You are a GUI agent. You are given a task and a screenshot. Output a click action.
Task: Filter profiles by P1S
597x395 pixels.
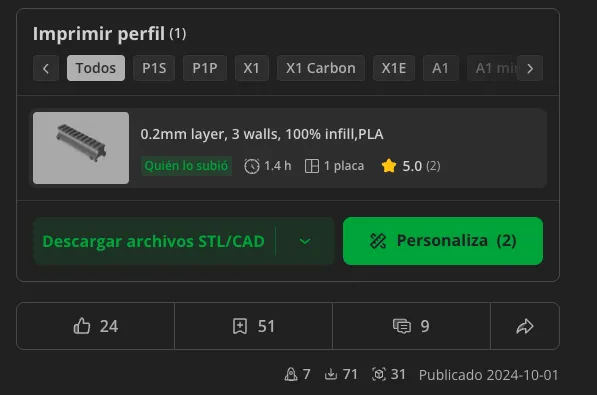click(154, 68)
